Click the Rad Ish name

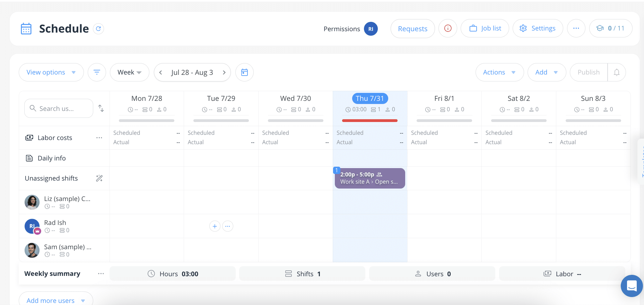pos(55,223)
